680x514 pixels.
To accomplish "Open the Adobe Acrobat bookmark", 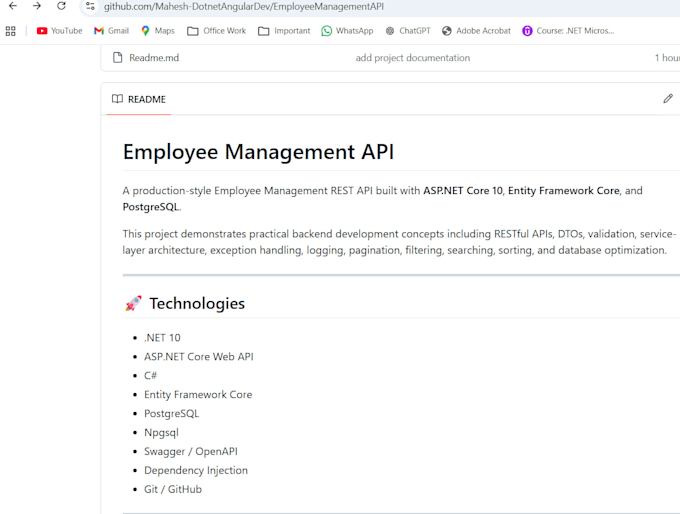I will (477, 31).
